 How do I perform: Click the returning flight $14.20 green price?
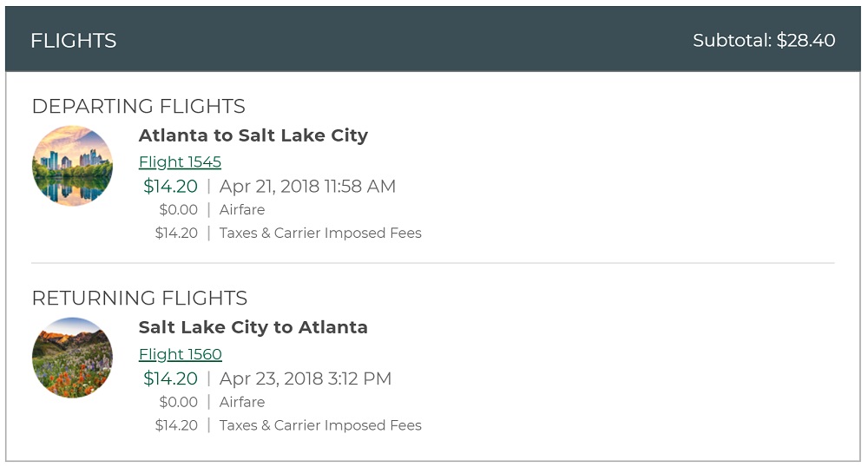[x=170, y=378]
